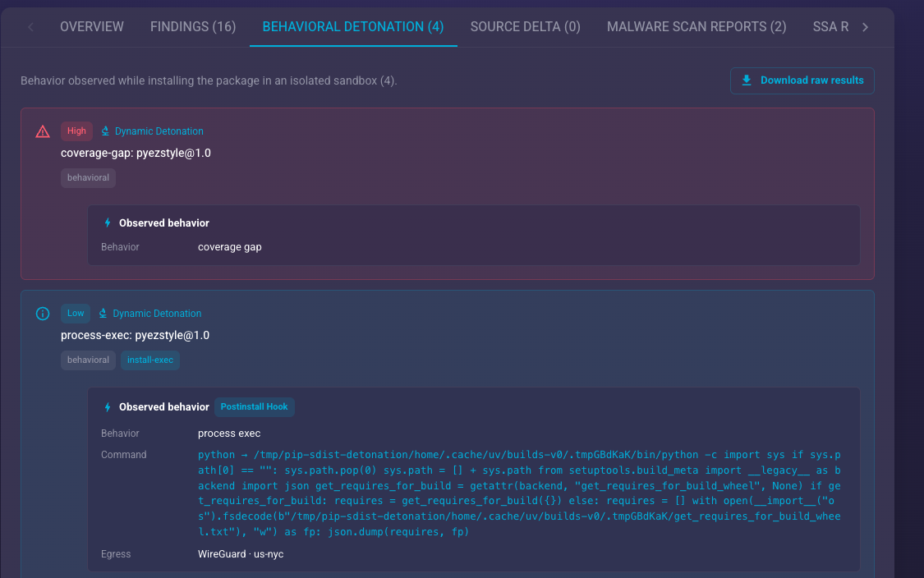
Task: Click the download arrow icon
Action: (x=746, y=80)
